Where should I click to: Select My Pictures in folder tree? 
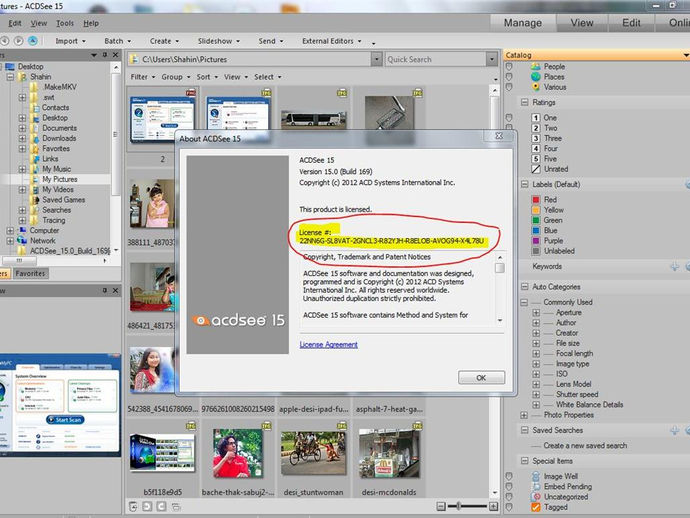coord(60,179)
